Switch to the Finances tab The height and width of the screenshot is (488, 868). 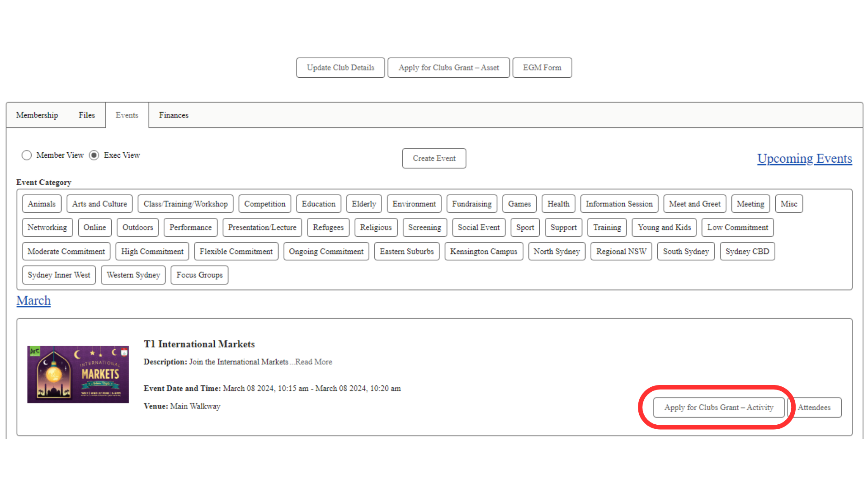tap(174, 115)
